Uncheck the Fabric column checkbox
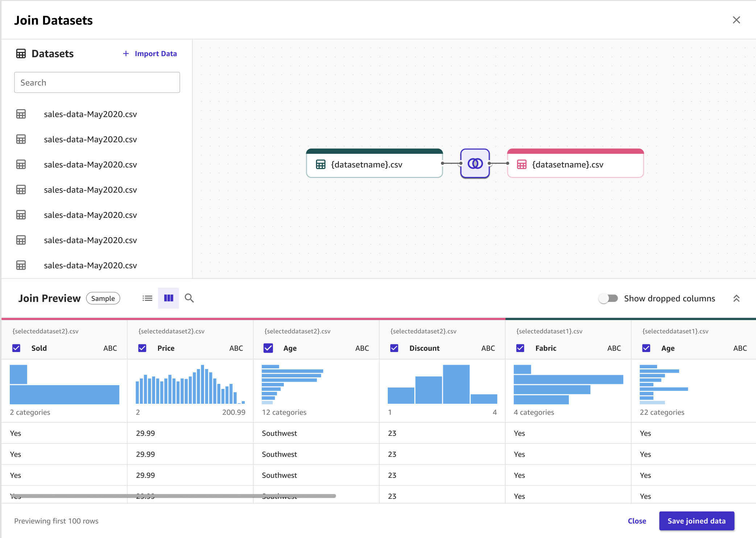The width and height of the screenshot is (756, 538). coord(520,348)
